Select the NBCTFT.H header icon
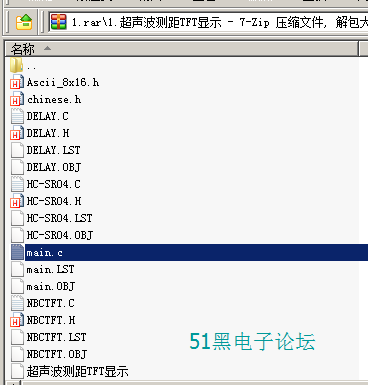 (17, 320)
